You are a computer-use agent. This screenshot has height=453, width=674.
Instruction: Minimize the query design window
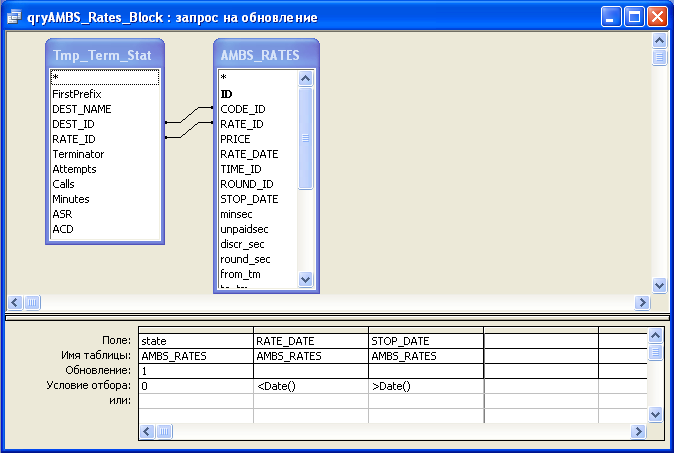tap(611, 17)
